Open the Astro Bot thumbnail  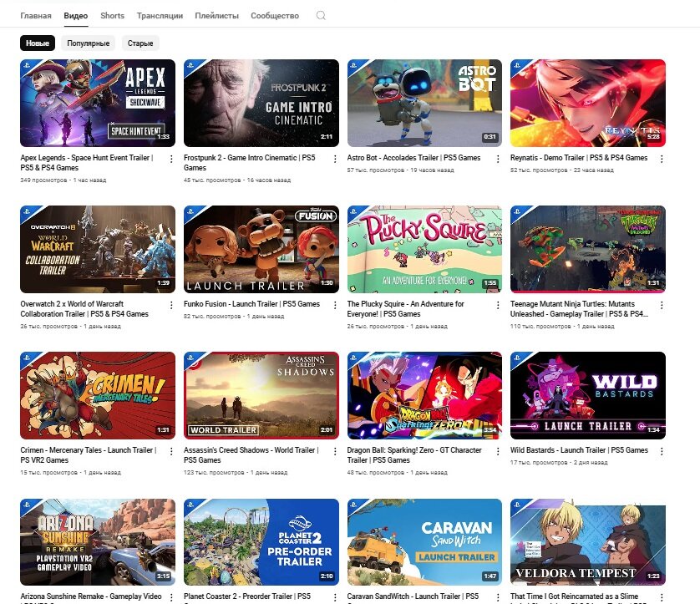click(424, 103)
